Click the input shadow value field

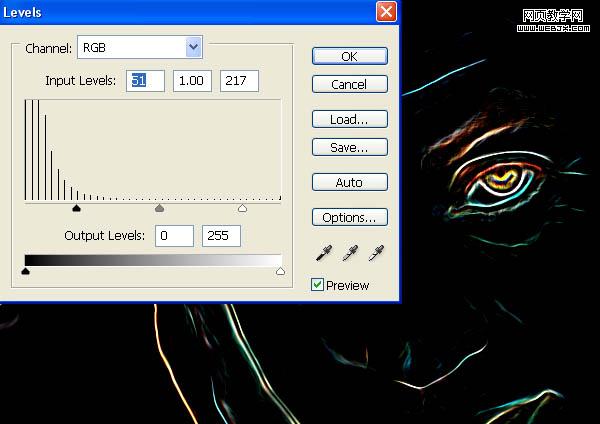[x=145, y=80]
